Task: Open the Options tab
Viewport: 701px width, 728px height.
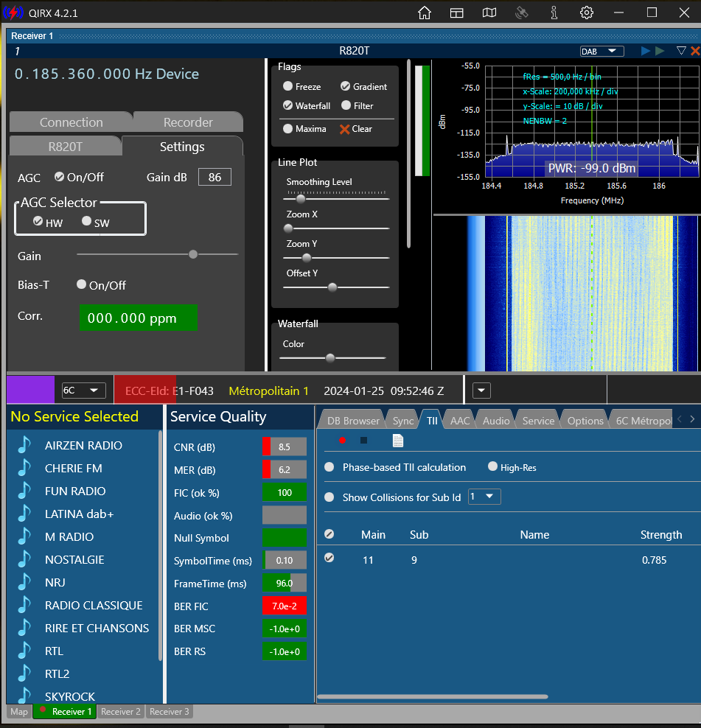Action: (585, 421)
